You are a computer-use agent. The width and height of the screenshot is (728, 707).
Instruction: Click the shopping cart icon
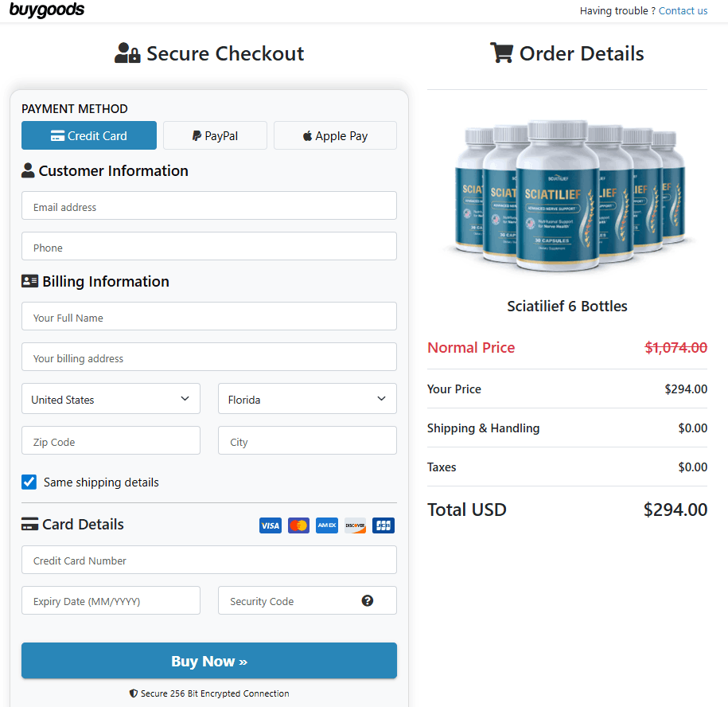tap(501, 53)
